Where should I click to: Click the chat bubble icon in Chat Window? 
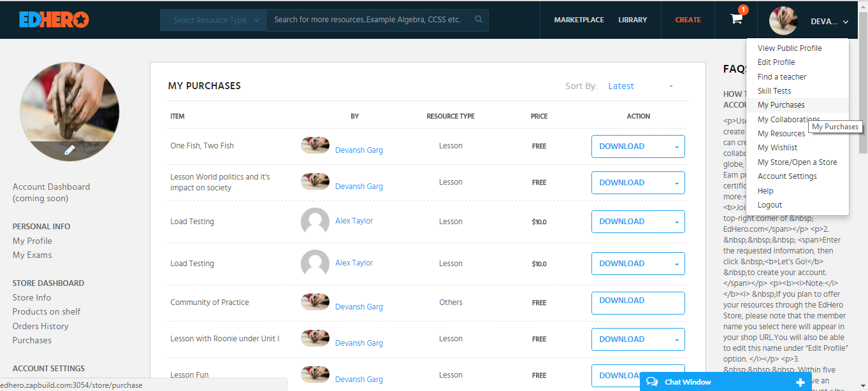[652, 382]
